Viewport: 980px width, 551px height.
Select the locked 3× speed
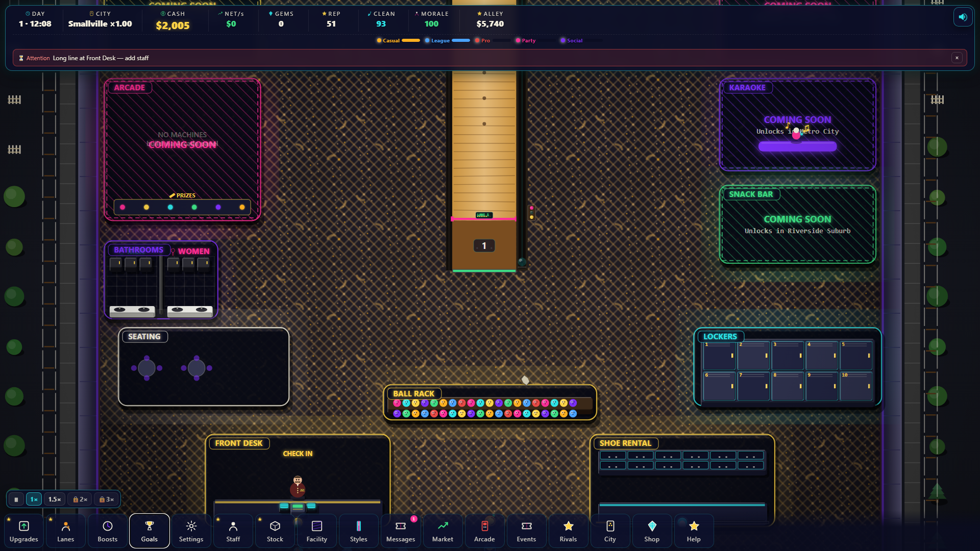[x=107, y=499]
